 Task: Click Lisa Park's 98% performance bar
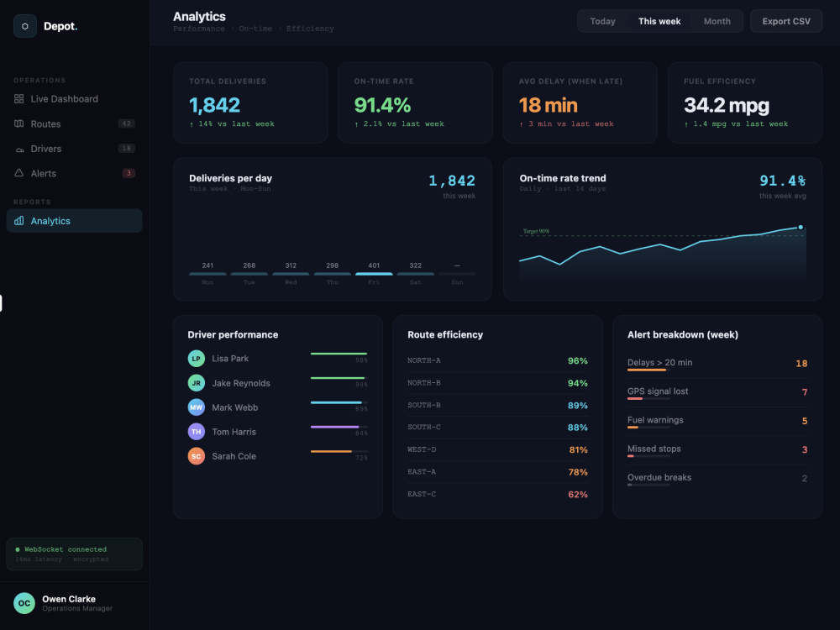coord(339,354)
